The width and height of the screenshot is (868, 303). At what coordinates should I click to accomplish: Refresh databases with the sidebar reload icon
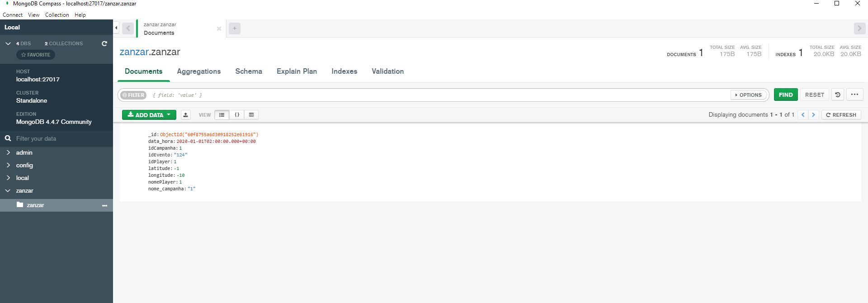point(104,43)
